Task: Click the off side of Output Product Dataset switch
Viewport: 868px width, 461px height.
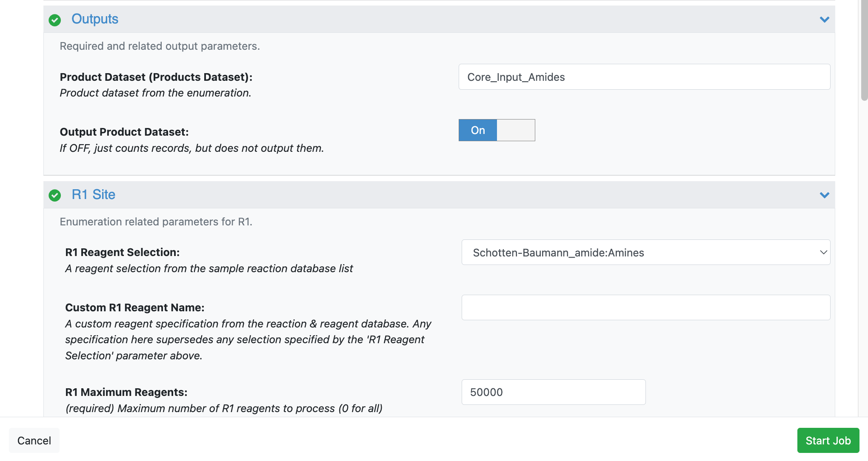Action: (516, 130)
